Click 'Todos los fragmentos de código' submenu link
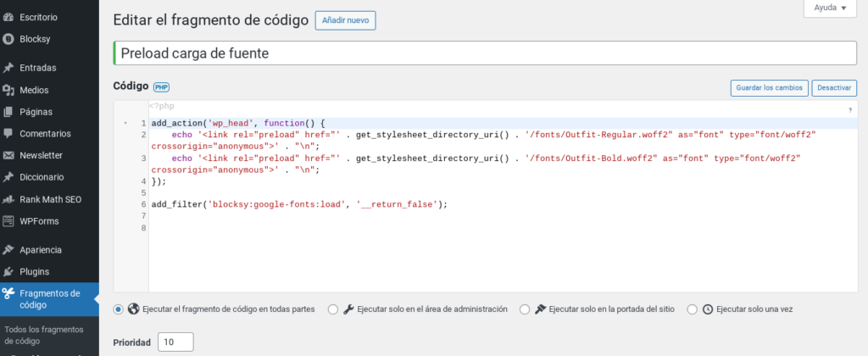868x356 pixels. (44, 335)
